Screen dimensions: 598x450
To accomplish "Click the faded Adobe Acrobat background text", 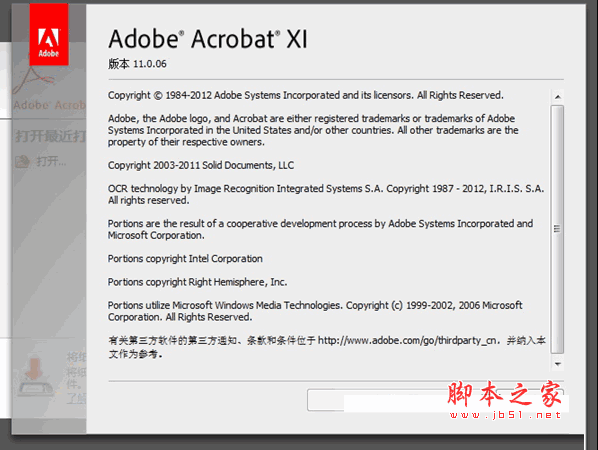I will (x=50, y=105).
